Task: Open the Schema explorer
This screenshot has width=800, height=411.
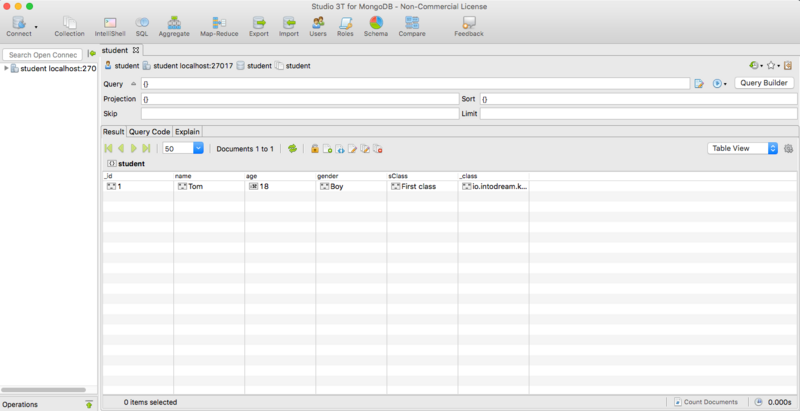Action: 376,26
